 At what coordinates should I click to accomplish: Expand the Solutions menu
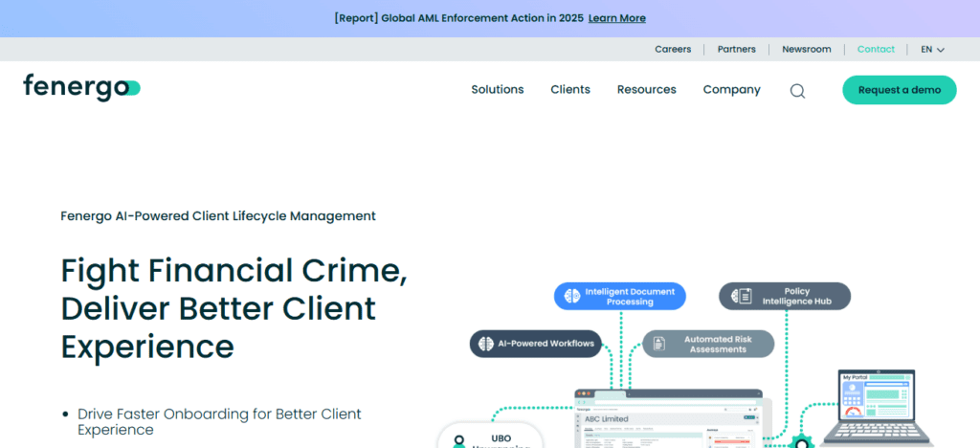(x=497, y=90)
